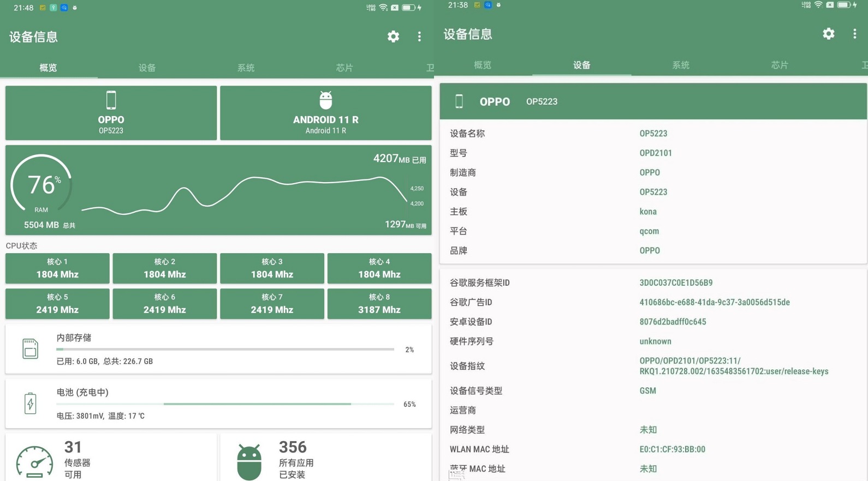Tap 型号 value OPD2101

[x=656, y=153]
